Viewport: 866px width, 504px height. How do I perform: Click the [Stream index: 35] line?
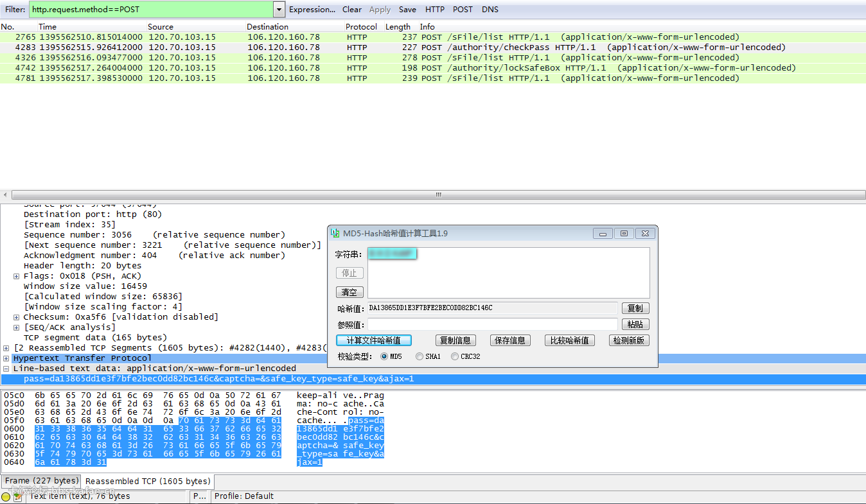pos(69,225)
